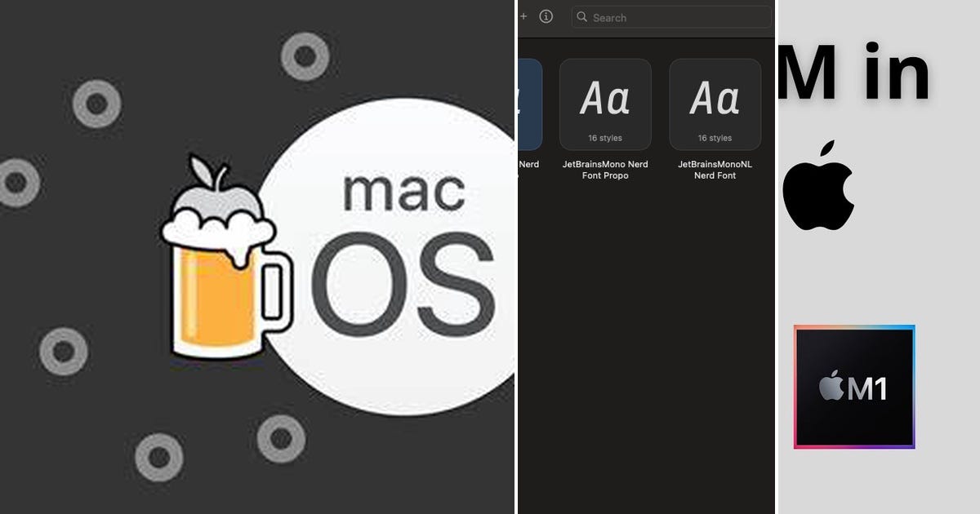Open the JetBrainsMonoNL Nerd Font tile
This screenshot has height=514, width=980.
pyautogui.click(x=715, y=102)
